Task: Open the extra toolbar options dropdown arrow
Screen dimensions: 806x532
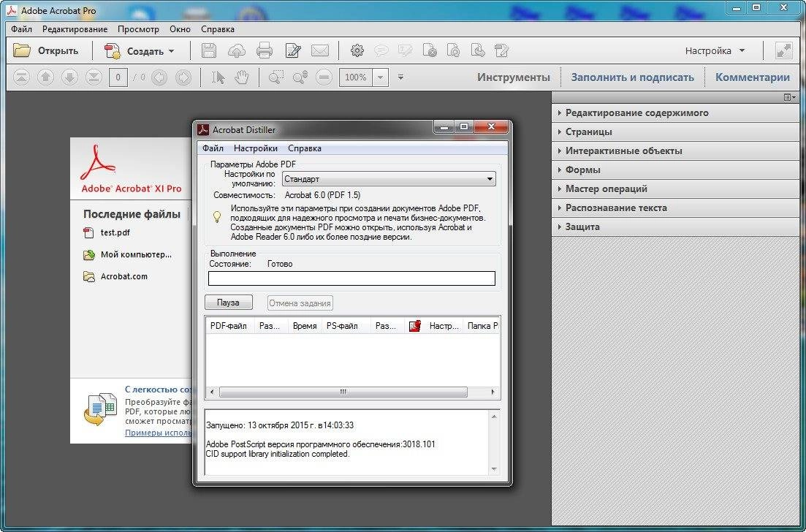Action: 400,77
